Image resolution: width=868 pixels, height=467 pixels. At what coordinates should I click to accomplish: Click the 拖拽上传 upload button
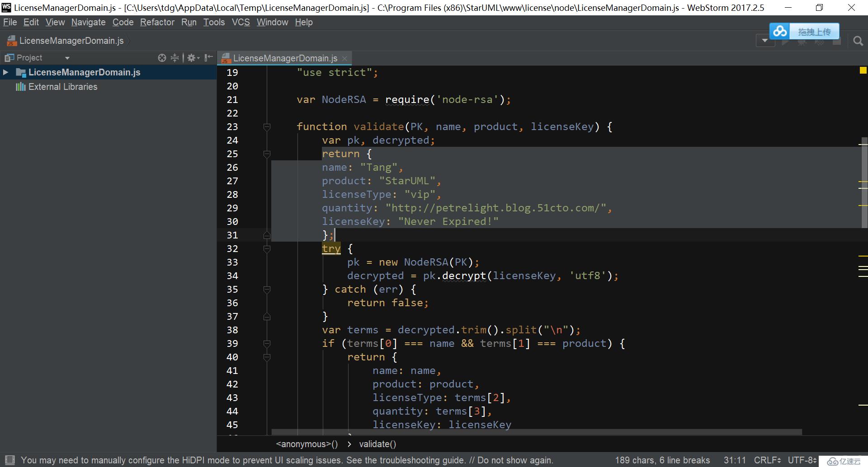(x=814, y=32)
